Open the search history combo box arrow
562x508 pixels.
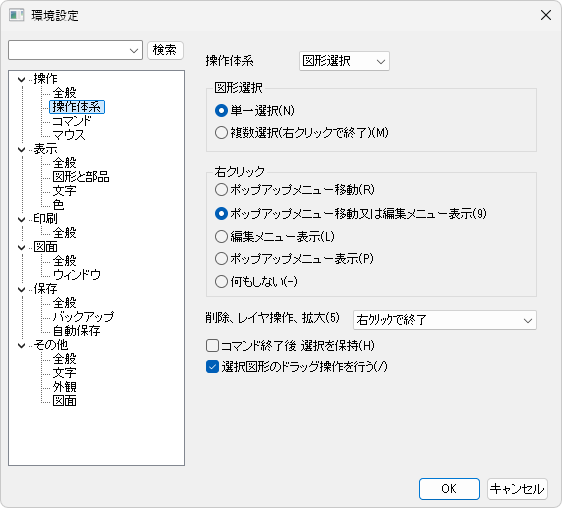click(x=134, y=50)
